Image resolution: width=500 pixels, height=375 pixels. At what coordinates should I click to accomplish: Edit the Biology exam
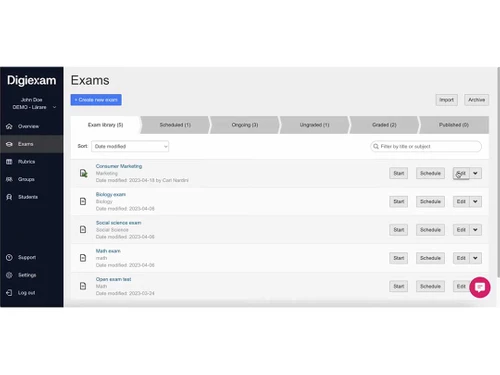click(461, 201)
